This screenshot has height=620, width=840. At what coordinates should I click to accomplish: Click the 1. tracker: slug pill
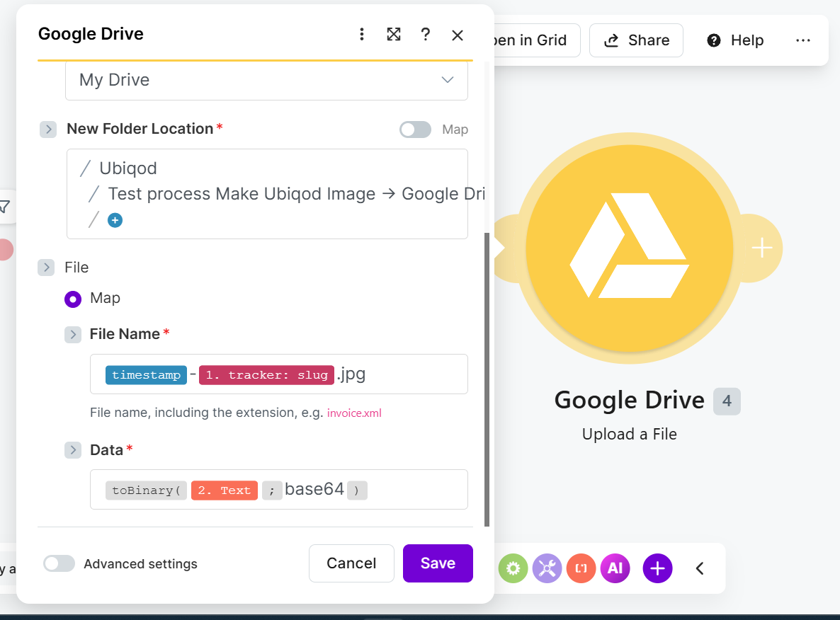(x=267, y=375)
